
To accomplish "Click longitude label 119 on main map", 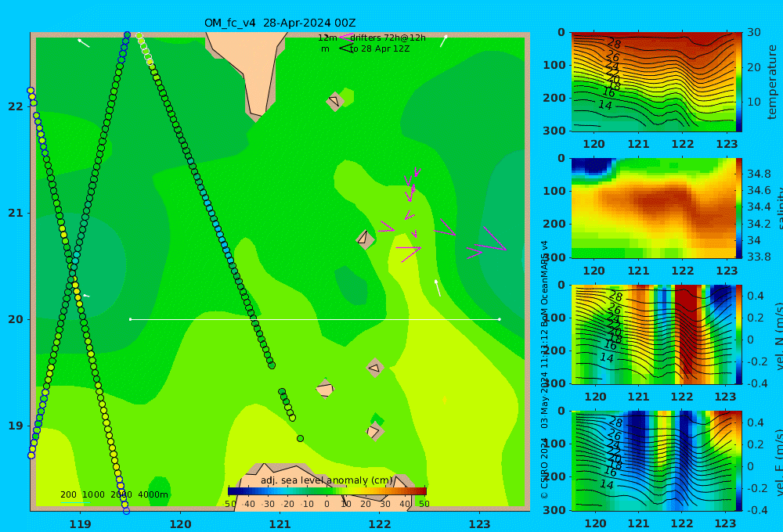I will click(81, 524).
